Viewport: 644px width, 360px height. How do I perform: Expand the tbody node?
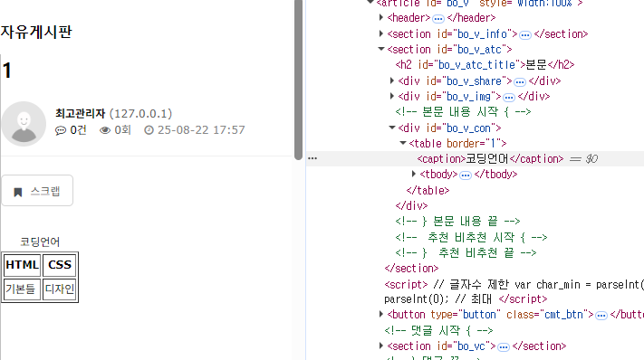[414, 174]
